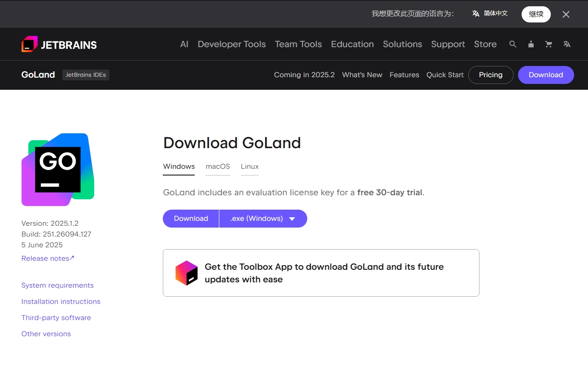
Task: Open the shopping cart icon
Action: pyautogui.click(x=549, y=44)
